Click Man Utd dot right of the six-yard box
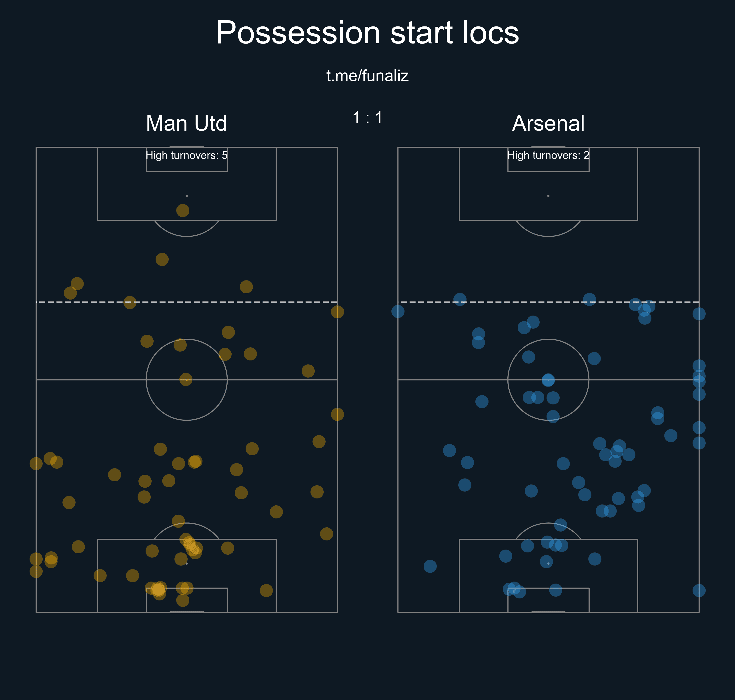 (x=266, y=590)
